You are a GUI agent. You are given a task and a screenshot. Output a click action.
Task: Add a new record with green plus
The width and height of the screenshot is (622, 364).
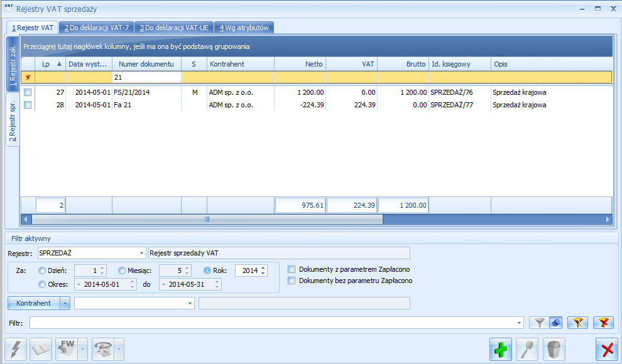(501, 350)
